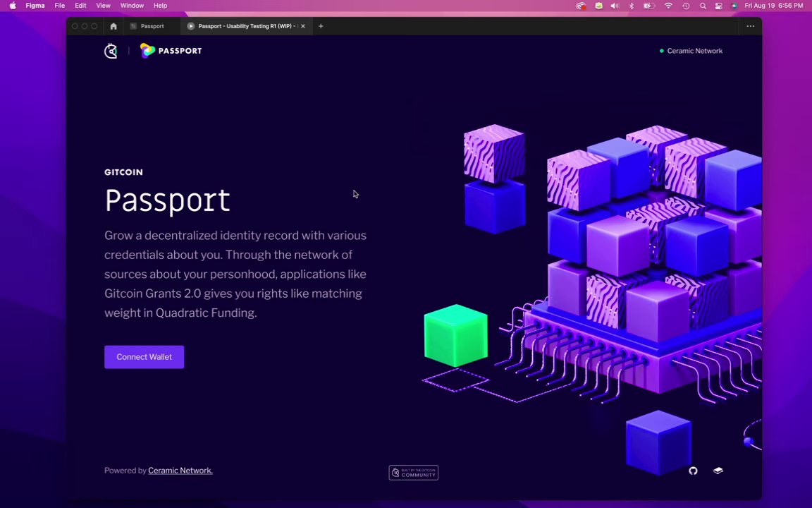The image size is (812, 508).
Task: Open the View menu
Action: 103,6
